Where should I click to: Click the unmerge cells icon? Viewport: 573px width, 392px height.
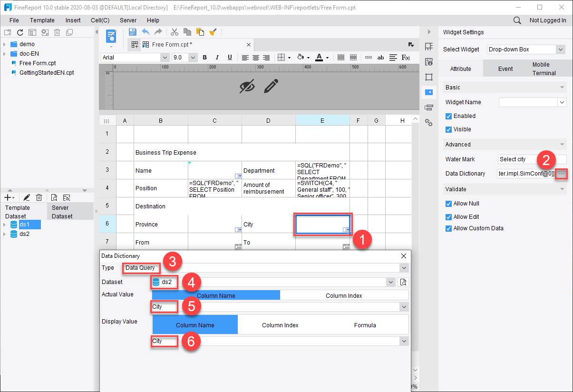click(353, 58)
